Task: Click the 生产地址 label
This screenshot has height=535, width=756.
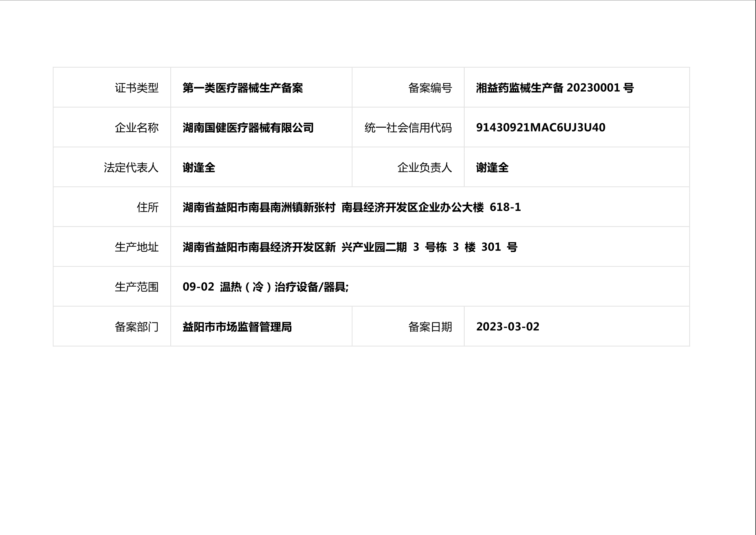Action: pos(137,247)
